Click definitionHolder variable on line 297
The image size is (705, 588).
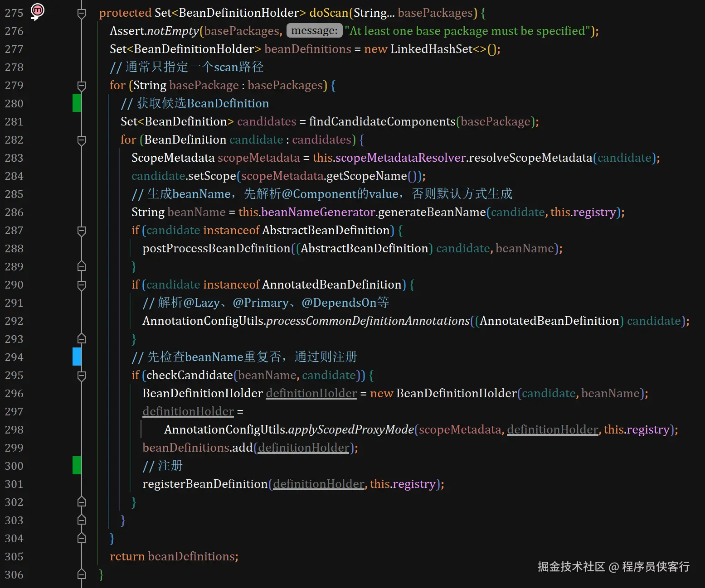(x=188, y=411)
